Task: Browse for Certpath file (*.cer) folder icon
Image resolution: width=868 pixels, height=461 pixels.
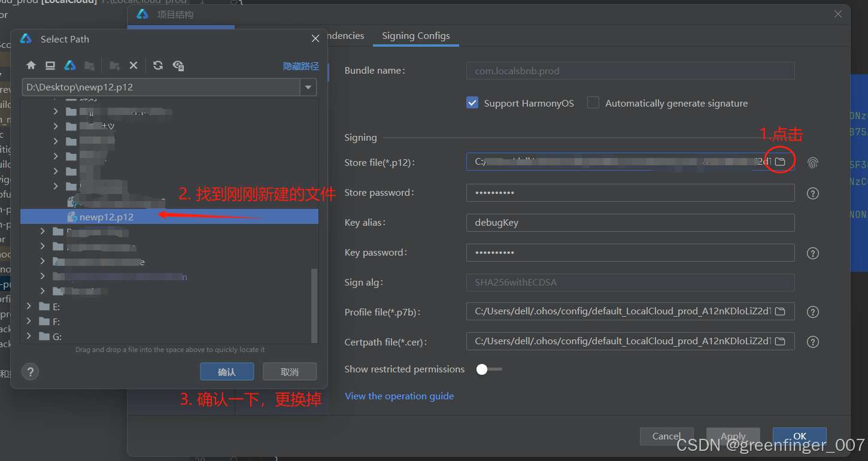Action: pyautogui.click(x=780, y=341)
